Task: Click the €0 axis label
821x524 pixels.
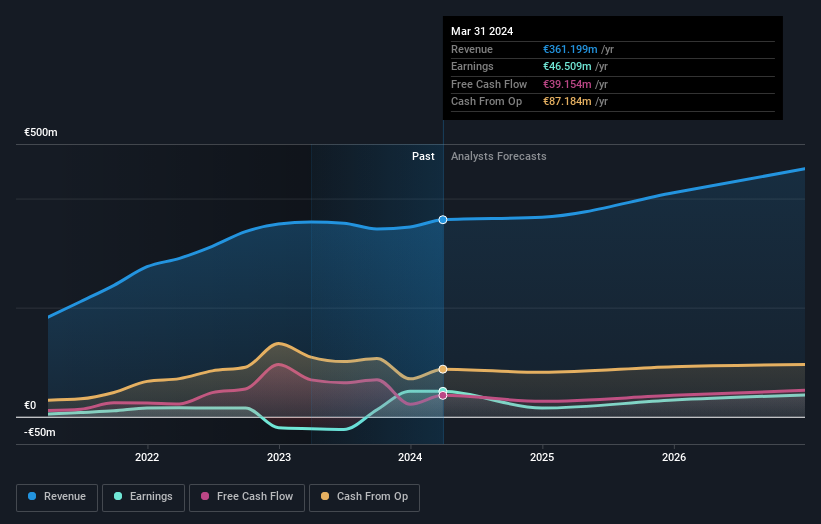Action: 30,406
